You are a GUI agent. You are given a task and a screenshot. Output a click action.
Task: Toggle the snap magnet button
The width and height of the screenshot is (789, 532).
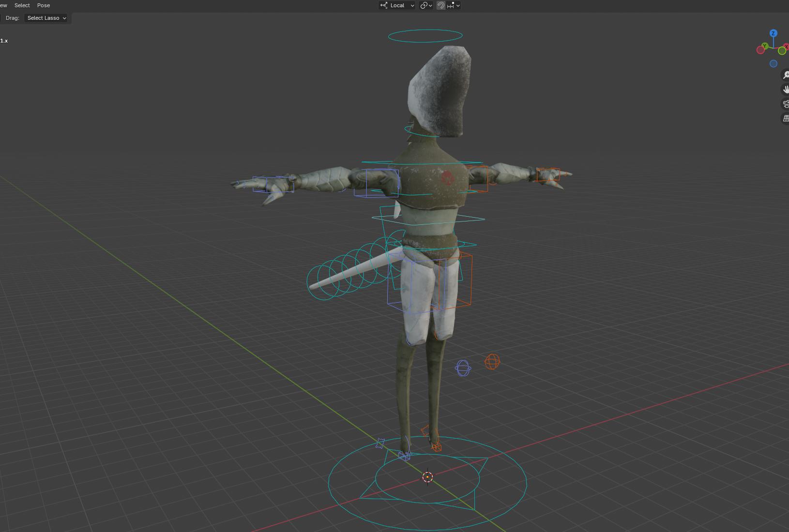click(441, 5)
